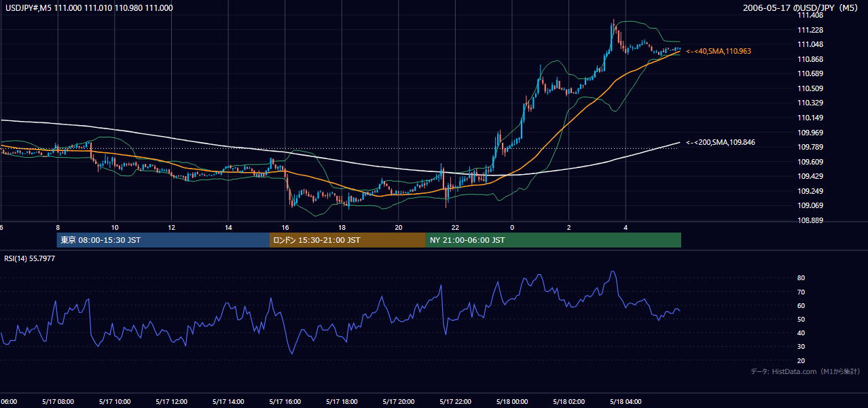Click the 5/18 02:00 date label
The height and width of the screenshot is (408, 868).
click(x=569, y=402)
